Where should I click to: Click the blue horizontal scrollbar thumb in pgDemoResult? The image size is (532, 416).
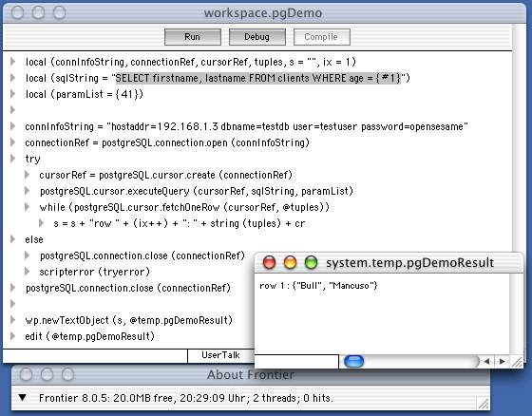353,361
